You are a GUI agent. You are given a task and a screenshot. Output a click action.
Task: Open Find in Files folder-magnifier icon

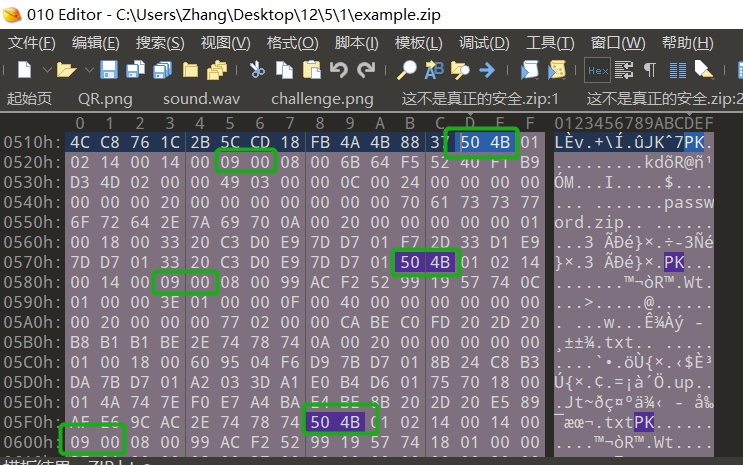[x=460, y=70]
